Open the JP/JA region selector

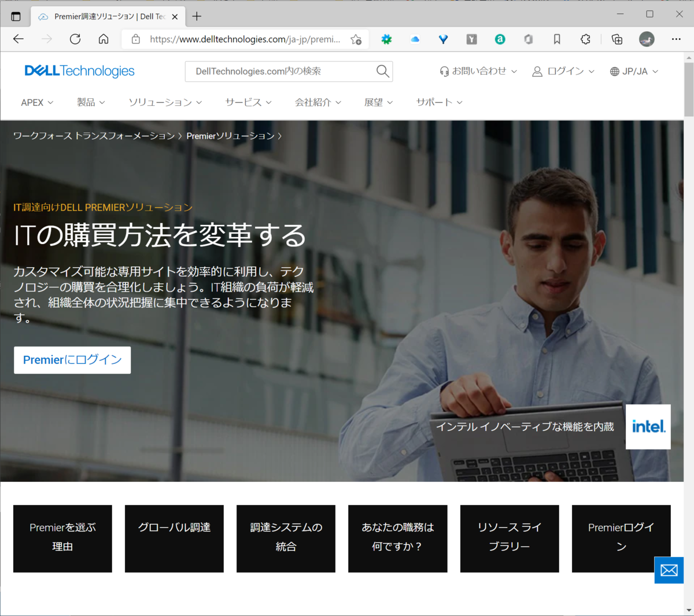point(634,71)
